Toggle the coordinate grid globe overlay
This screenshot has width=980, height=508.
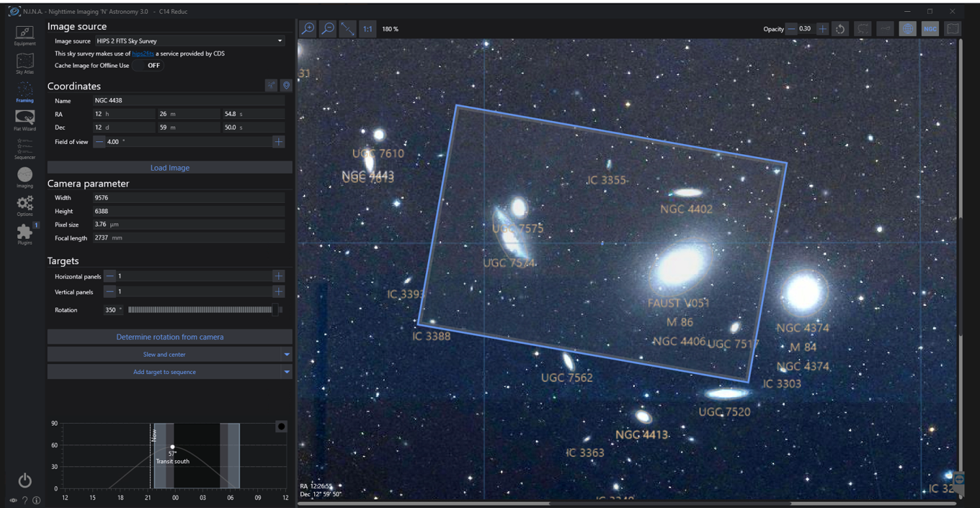click(907, 29)
